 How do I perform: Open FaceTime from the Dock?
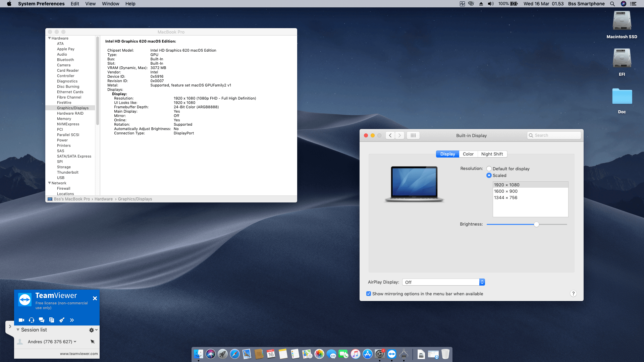343,354
